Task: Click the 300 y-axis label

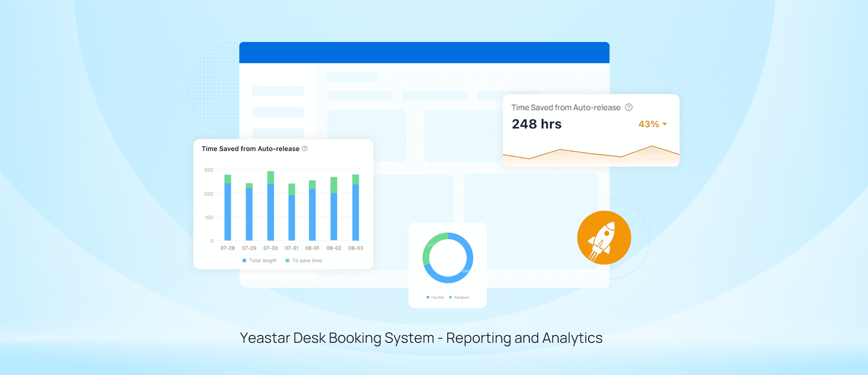Action: click(x=209, y=170)
